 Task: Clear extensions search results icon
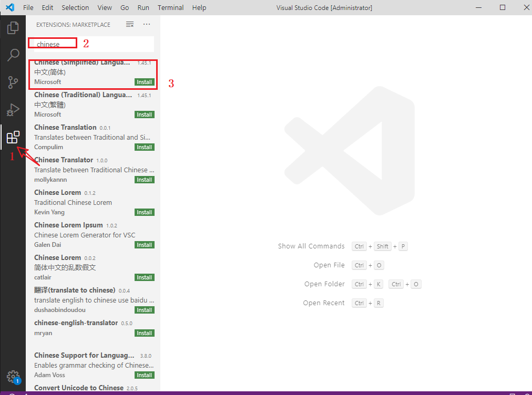click(x=130, y=24)
